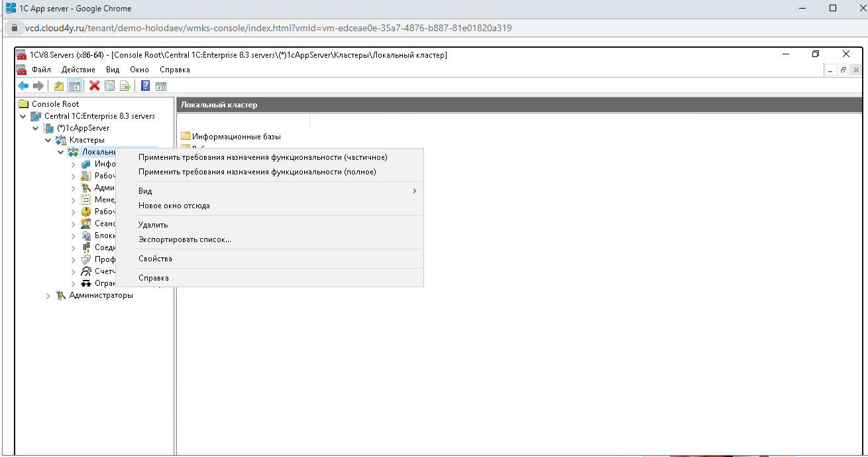Expand the Счетч tree node chevron

coord(74,271)
